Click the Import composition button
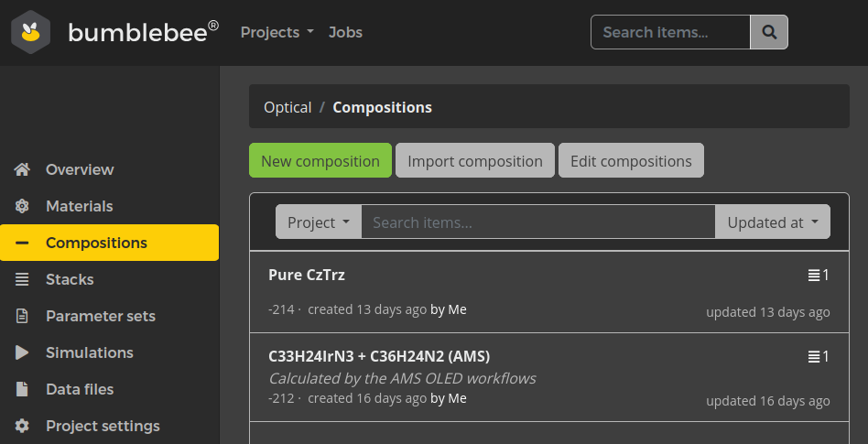The width and height of the screenshot is (868, 444). pyautogui.click(x=474, y=161)
